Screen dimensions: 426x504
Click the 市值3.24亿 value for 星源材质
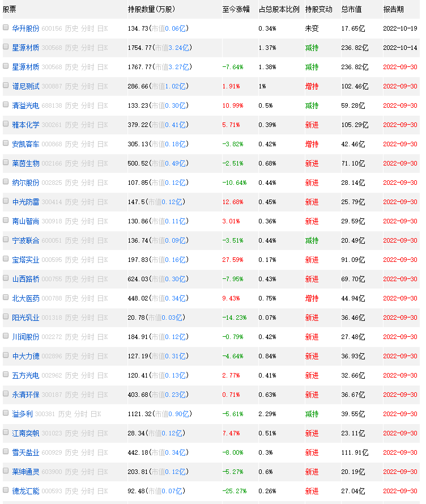tap(172, 48)
